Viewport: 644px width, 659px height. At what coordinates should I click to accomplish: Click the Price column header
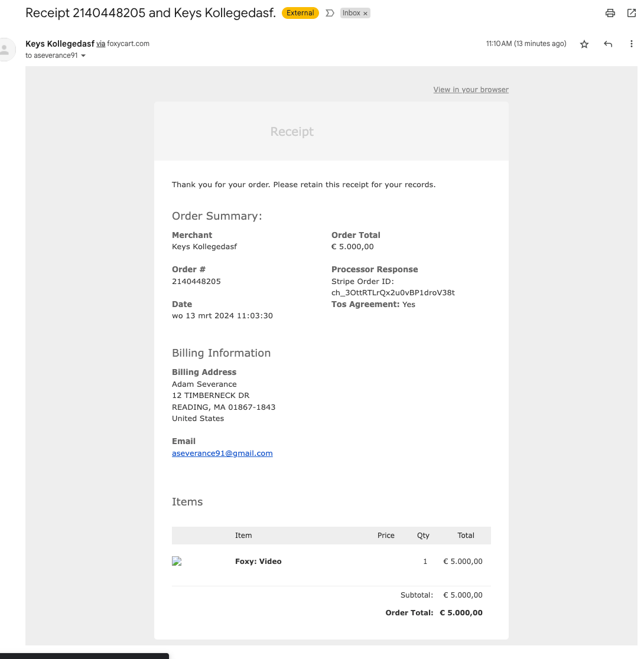(386, 536)
